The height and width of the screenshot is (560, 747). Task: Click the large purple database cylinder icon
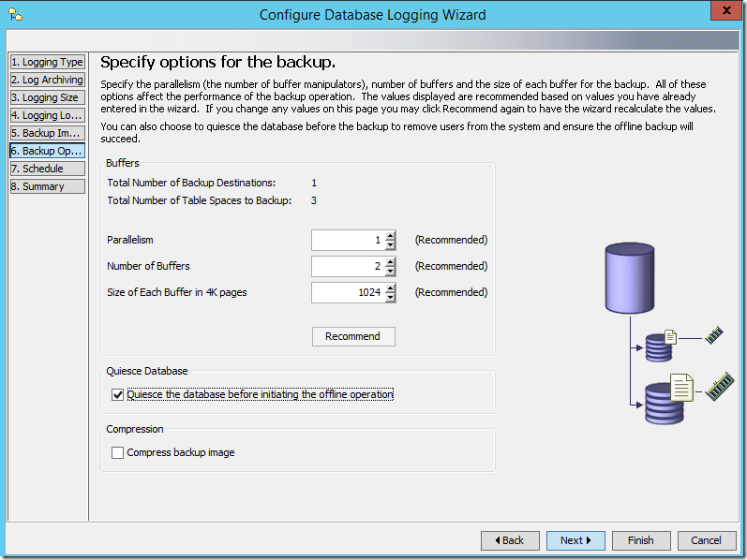(x=629, y=278)
